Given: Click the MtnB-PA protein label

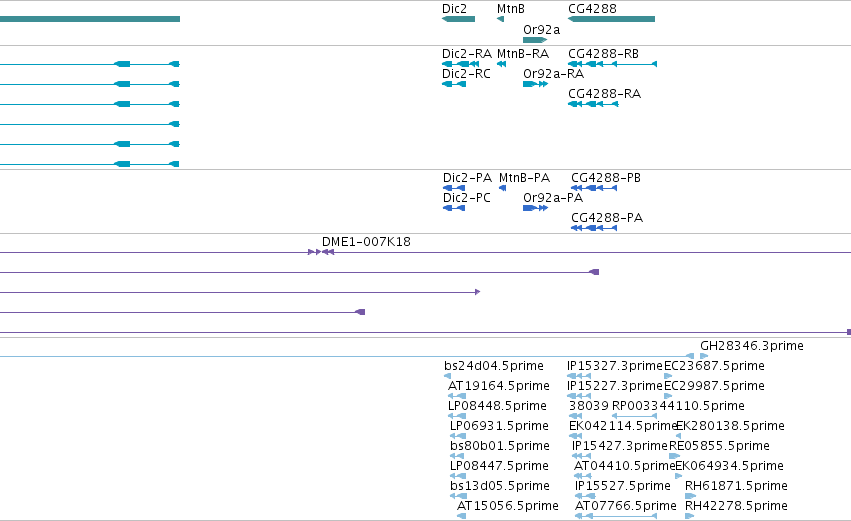Looking at the screenshot, I should (524, 178).
